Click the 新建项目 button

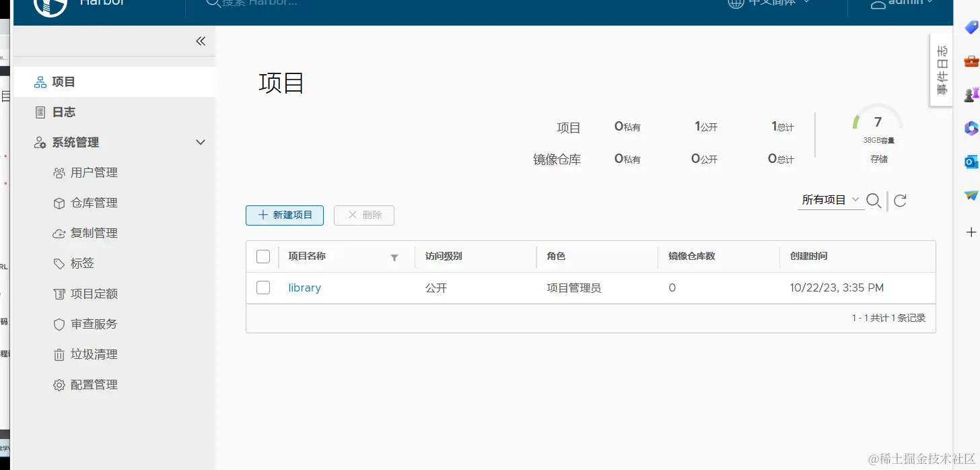[x=285, y=215]
